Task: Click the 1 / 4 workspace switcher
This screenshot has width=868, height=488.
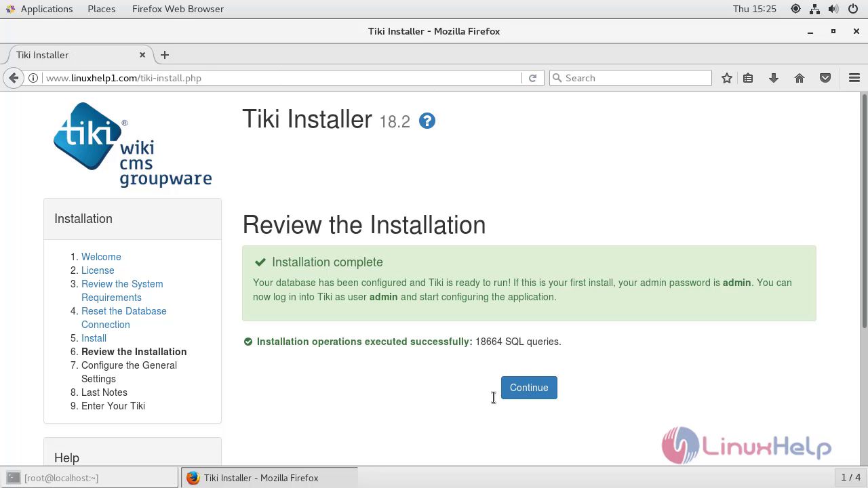Action: tap(850, 478)
